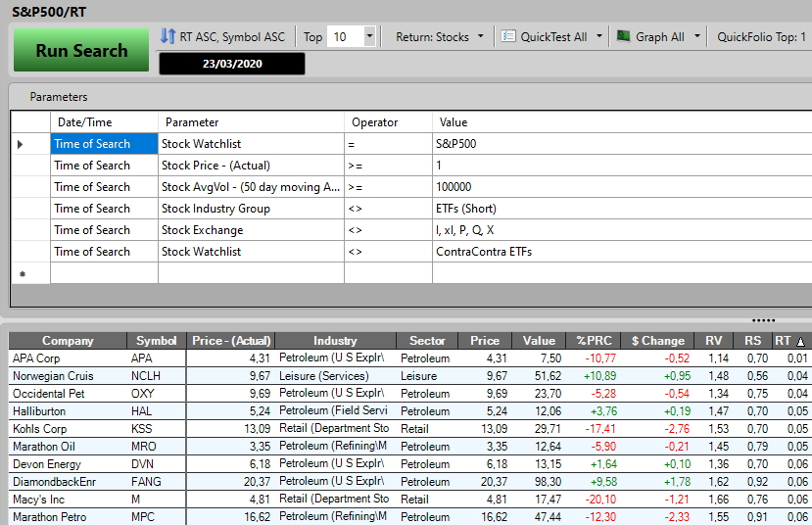Screen dimensions: 812x525
Task: Click the Top count field showing 10
Action: (x=346, y=37)
